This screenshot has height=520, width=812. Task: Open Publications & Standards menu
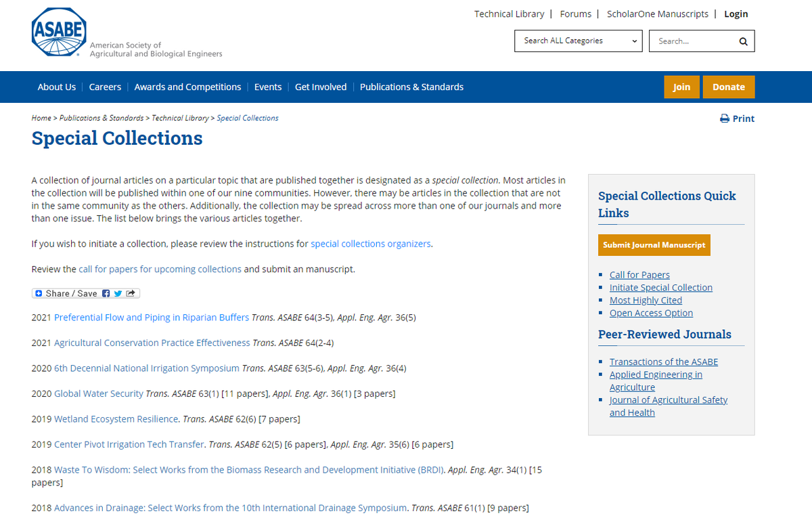coord(411,87)
